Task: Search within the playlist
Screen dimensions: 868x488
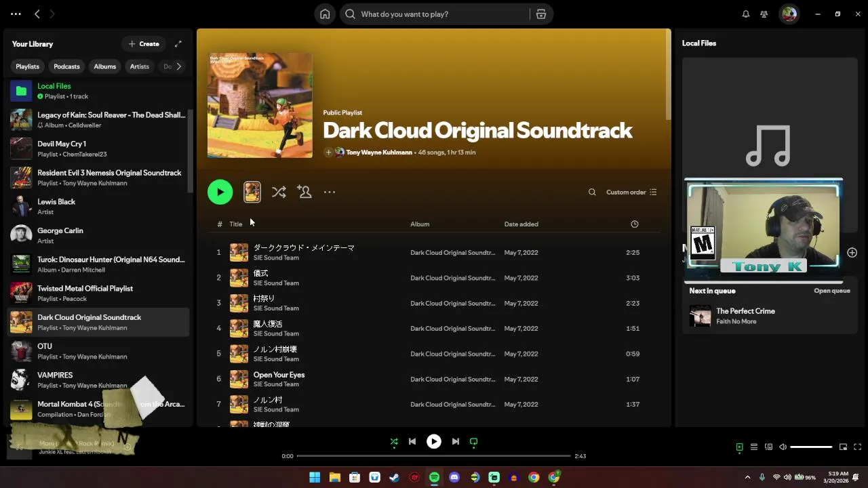Action: [592, 192]
